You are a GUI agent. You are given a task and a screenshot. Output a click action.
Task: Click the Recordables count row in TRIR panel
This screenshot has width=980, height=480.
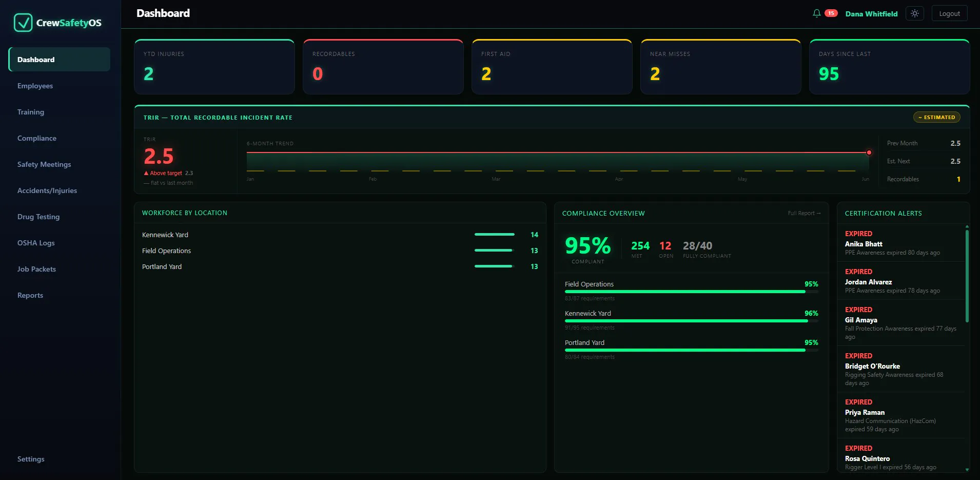(x=924, y=179)
